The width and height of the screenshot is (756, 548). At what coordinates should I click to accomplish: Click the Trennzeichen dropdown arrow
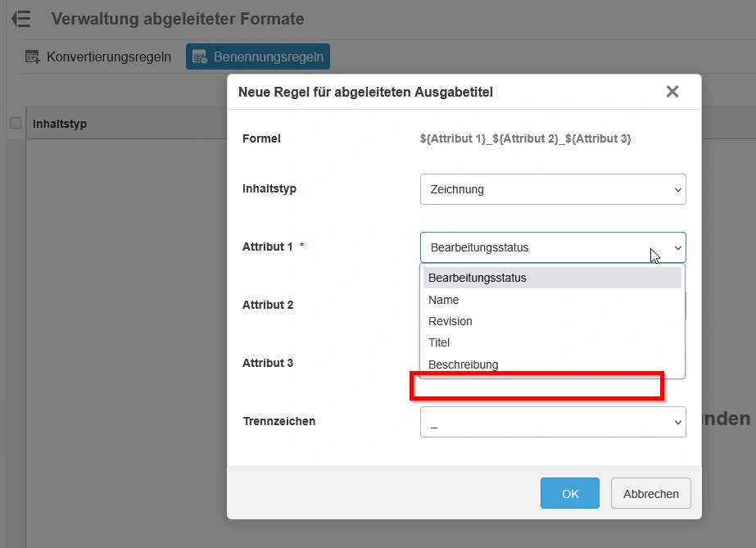[x=677, y=422]
